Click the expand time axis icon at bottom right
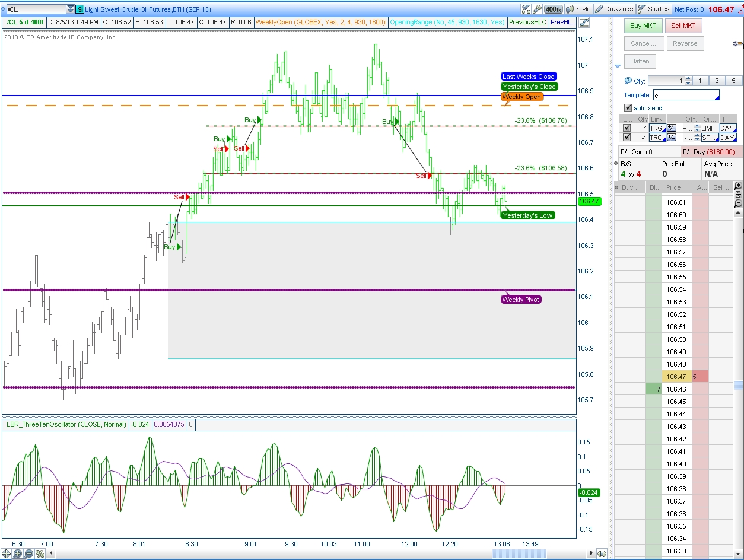This screenshot has height=560, width=744. tap(603, 554)
